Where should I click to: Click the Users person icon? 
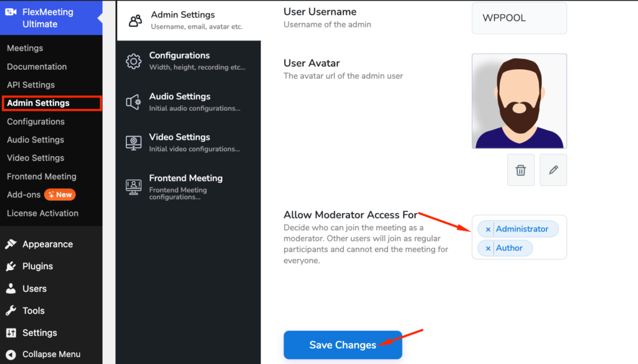click(11, 289)
